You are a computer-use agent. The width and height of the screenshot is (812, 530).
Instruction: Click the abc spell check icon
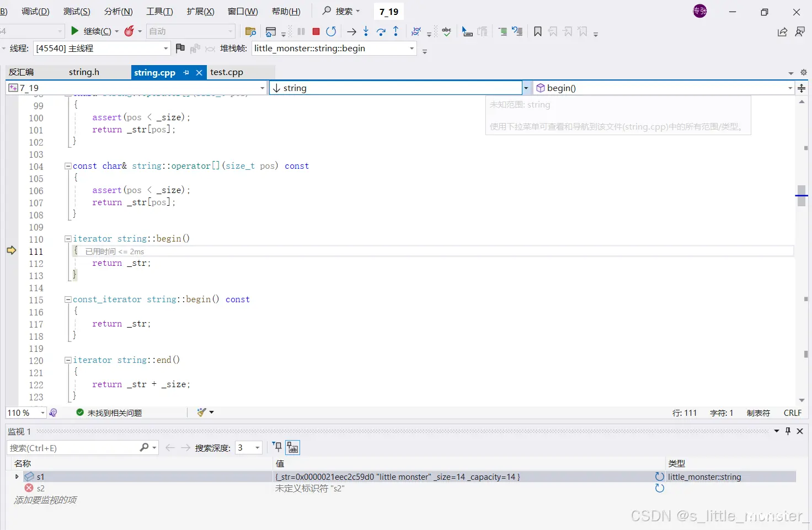point(446,31)
